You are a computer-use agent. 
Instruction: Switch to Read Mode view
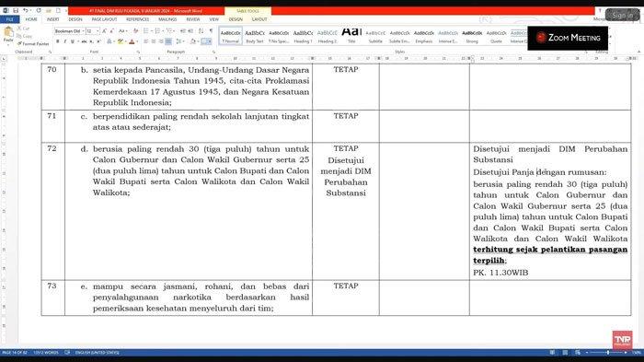click(x=552, y=353)
